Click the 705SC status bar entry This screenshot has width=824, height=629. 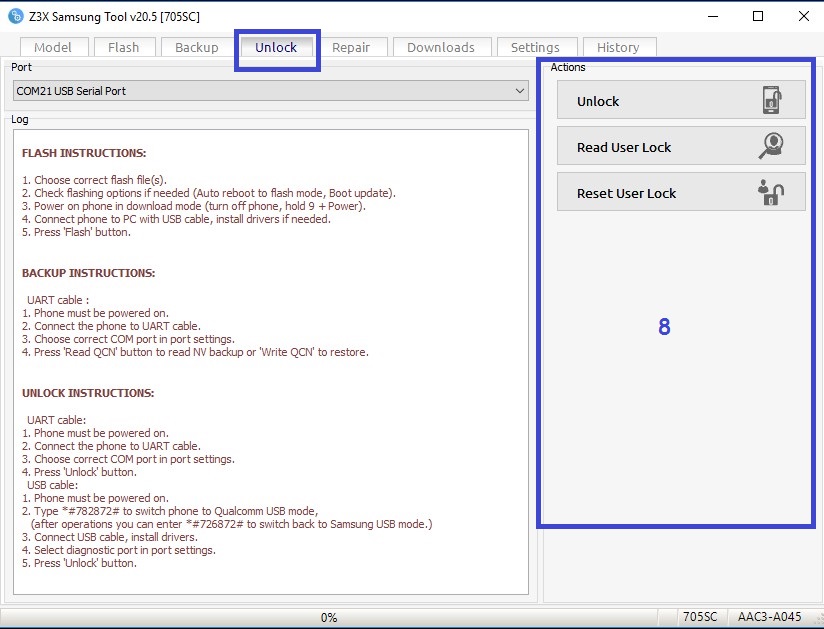click(700, 617)
